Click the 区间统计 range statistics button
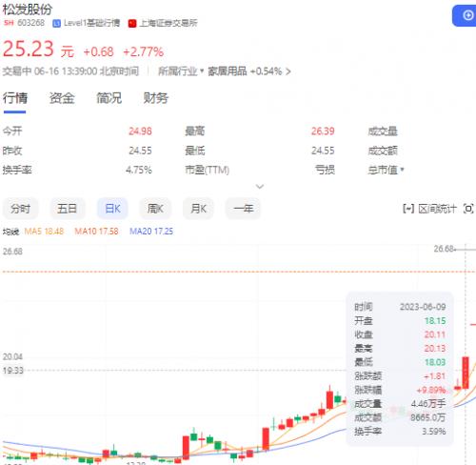 pos(429,209)
